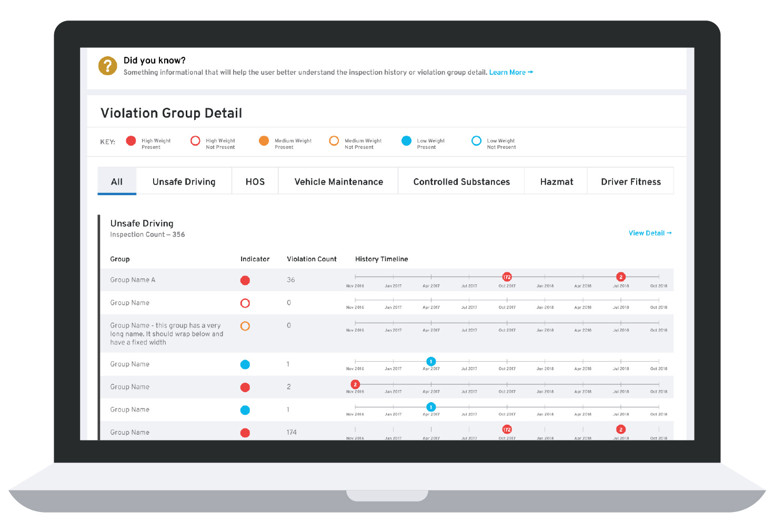Click the hollow orange indicator of long-name group
This screenshot has height=532, width=774.
point(245,326)
